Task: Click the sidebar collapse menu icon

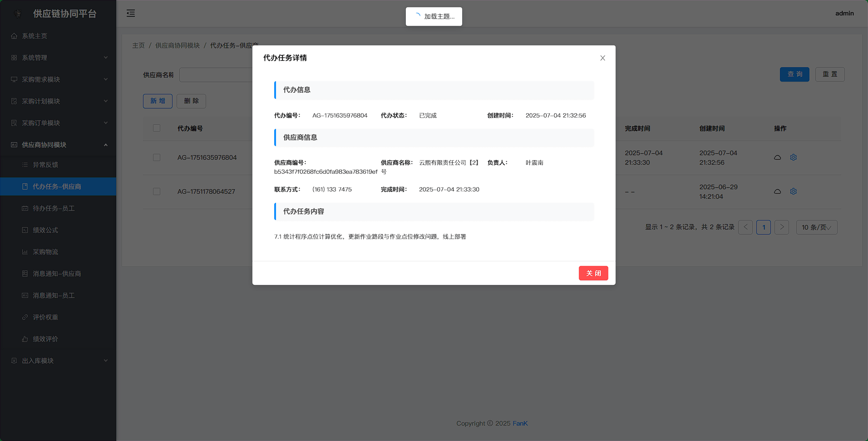Action: (131, 13)
